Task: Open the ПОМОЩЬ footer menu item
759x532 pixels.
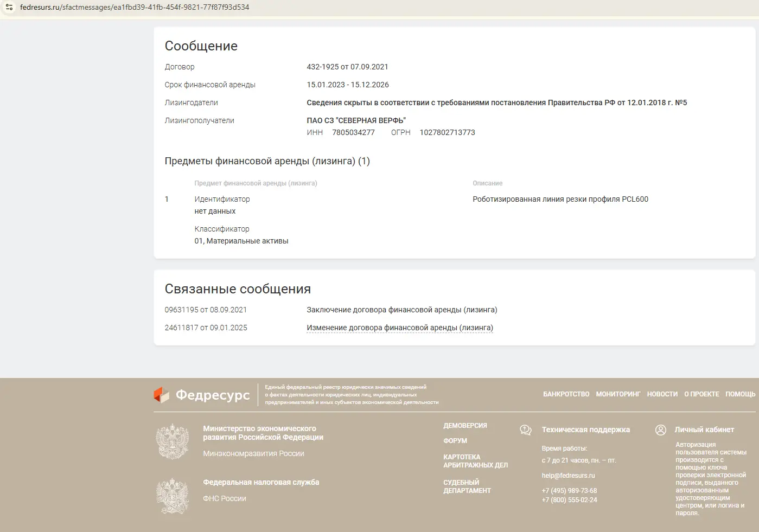Action: tap(741, 394)
